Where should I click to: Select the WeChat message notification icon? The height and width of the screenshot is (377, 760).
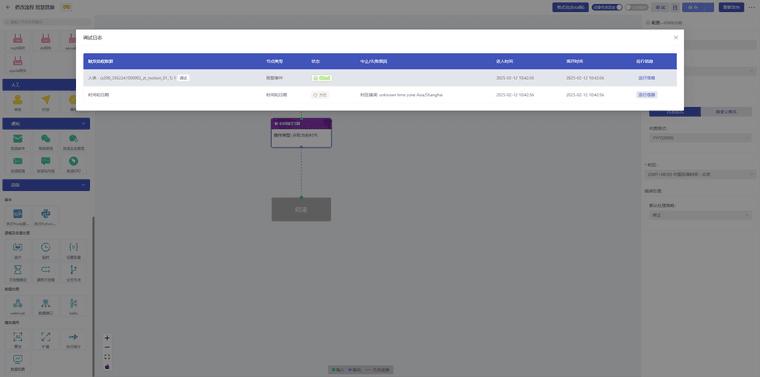[46, 139]
